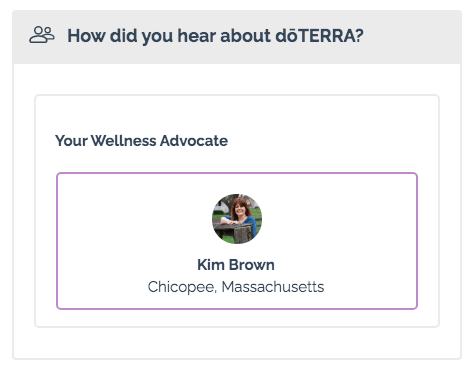Choose the Kim Brown advocate card
472x372 pixels.
[237, 241]
